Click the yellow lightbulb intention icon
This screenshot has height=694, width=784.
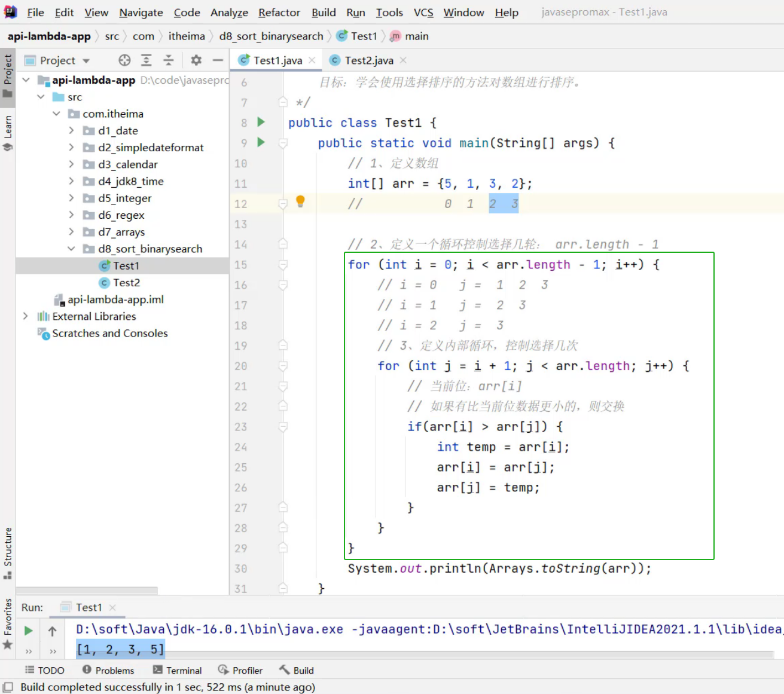pos(300,201)
